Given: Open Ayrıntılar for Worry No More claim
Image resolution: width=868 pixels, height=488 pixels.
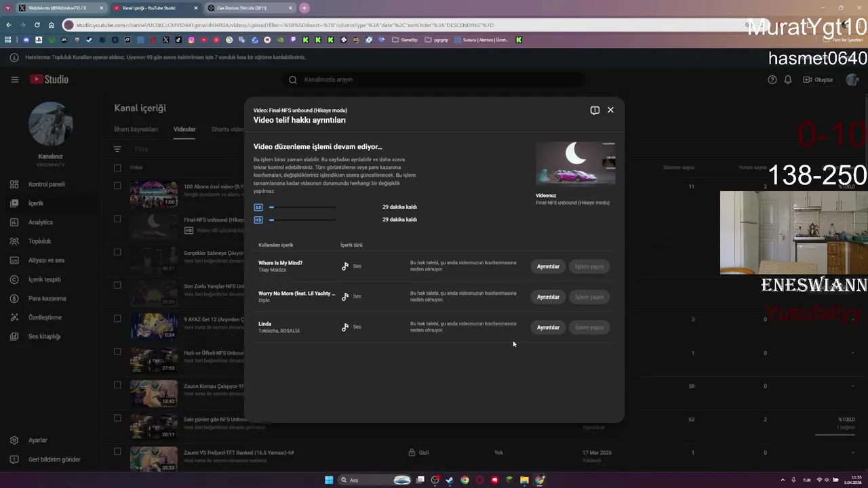Looking at the screenshot, I should pyautogui.click(x=548, y=297).
